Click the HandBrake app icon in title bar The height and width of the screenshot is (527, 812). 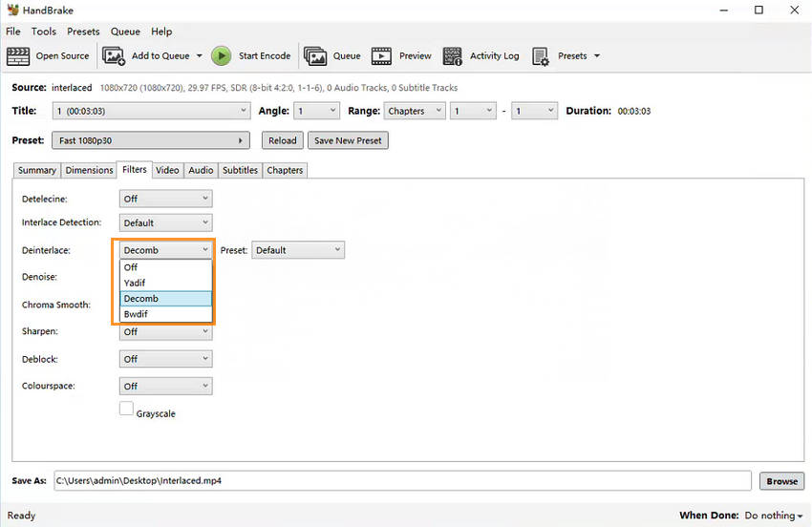[13, 10]
